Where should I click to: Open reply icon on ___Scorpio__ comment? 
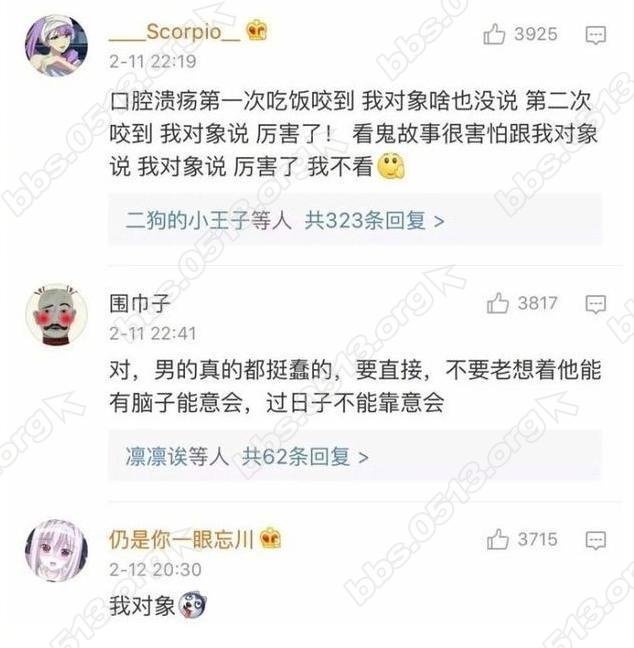click(596, 35)
